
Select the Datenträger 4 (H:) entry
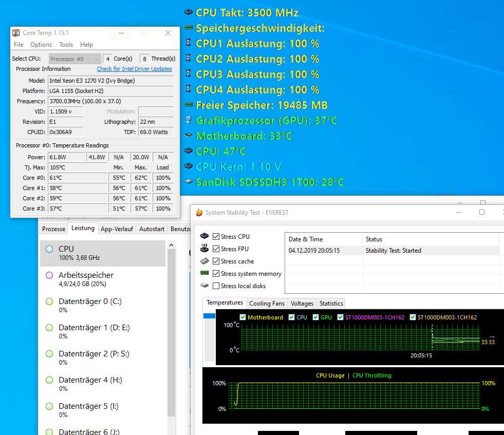click(103, 384)
